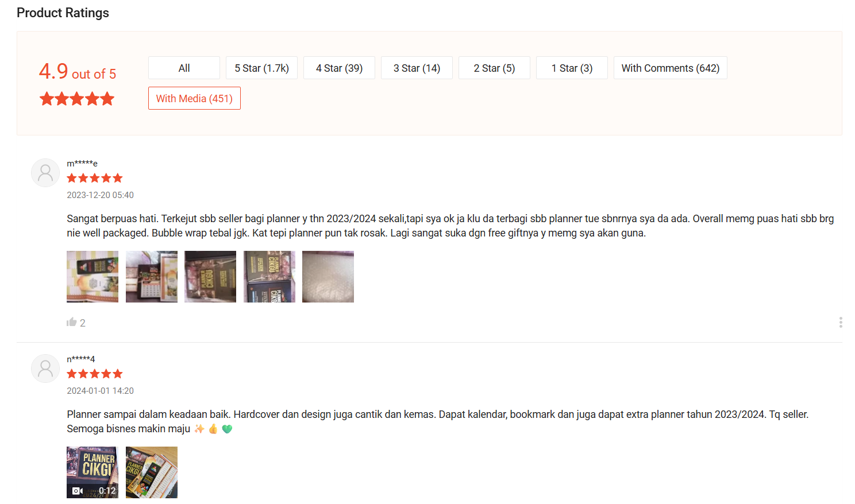Click the username n*****4
Viewport: 855px width, 504px height.
tap(81, 359)
